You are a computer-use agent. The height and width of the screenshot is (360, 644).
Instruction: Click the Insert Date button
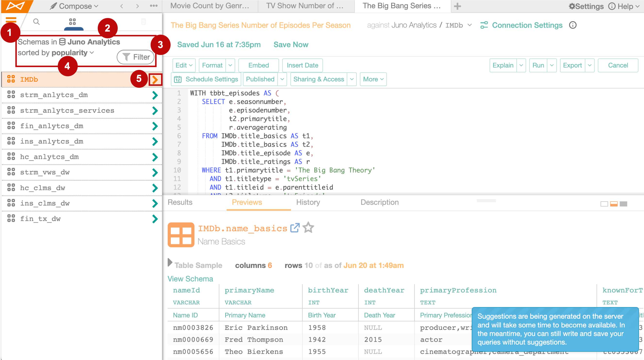click(302, 65)
